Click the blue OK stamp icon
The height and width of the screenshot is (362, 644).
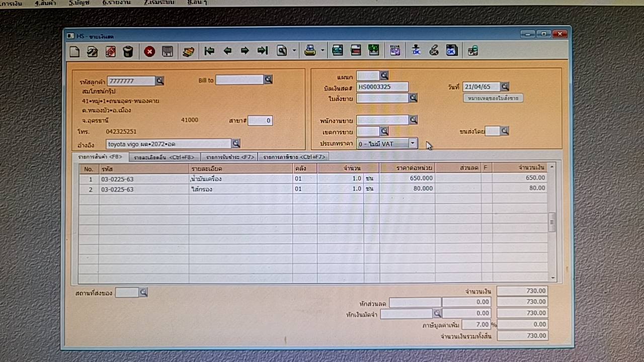(416, 51)
